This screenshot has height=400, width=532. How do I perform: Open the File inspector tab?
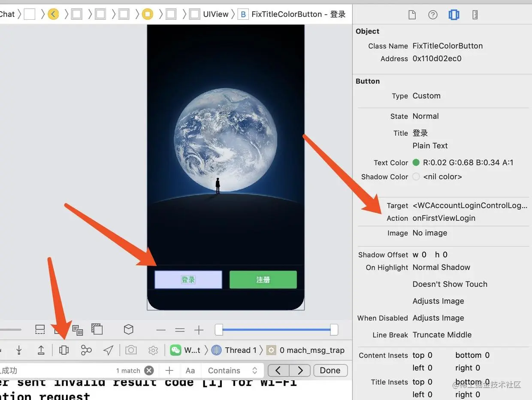pyautogui.click(x=412, y=15)
